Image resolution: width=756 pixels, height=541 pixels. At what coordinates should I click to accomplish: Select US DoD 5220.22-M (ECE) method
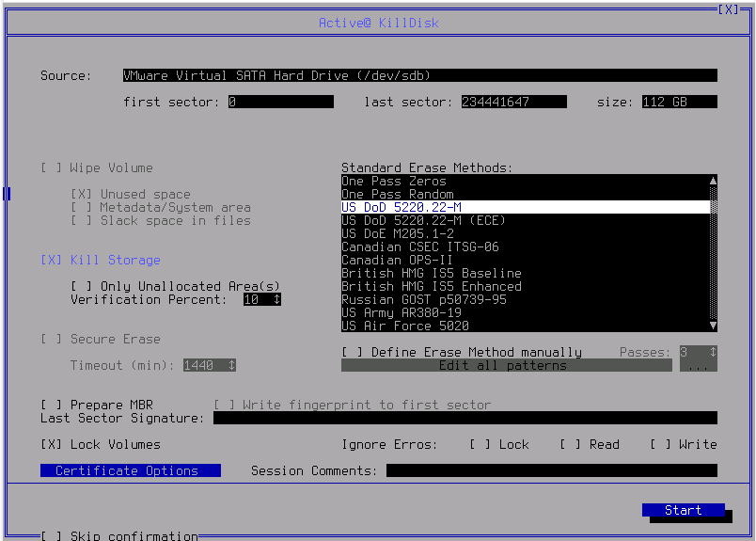click(526, 220)
